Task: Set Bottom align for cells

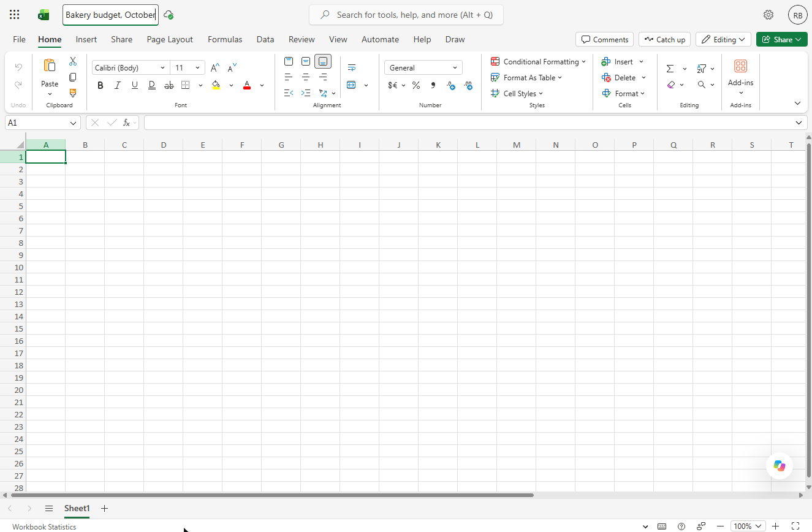Action: 323,61
